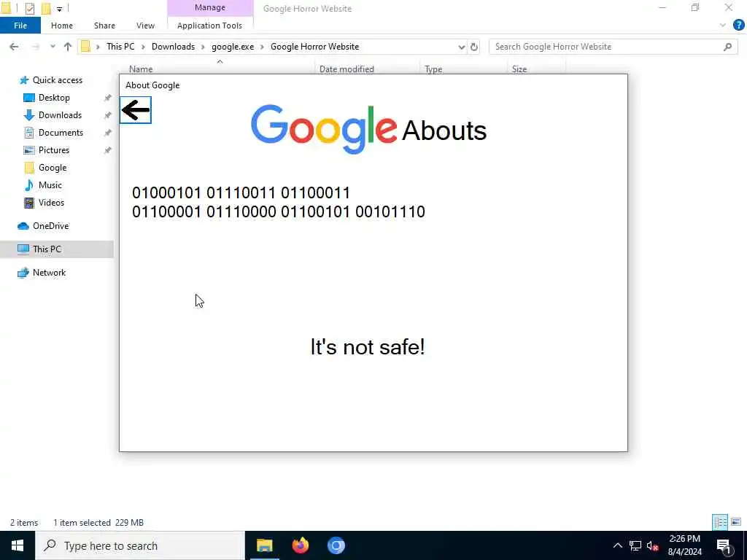Open Music in navigation pane
747x560 pixels.
pyautogui.click(x=50, y=185)
